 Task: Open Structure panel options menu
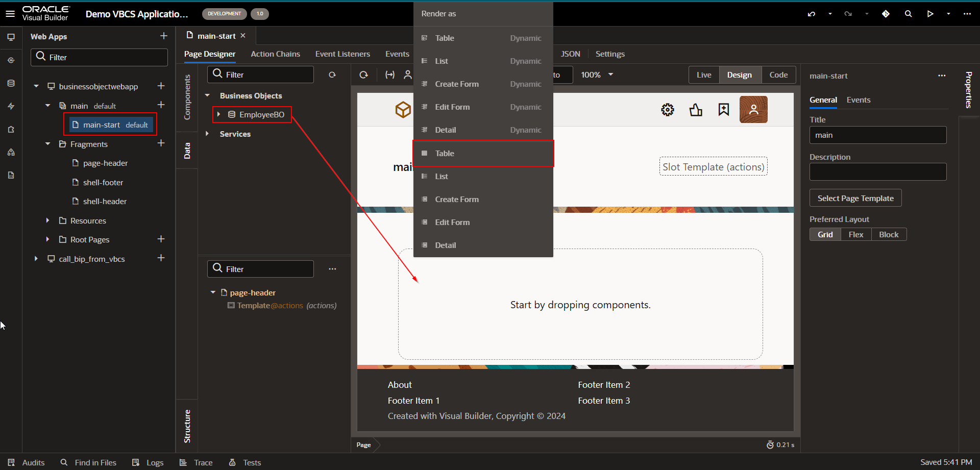(332, 269)
